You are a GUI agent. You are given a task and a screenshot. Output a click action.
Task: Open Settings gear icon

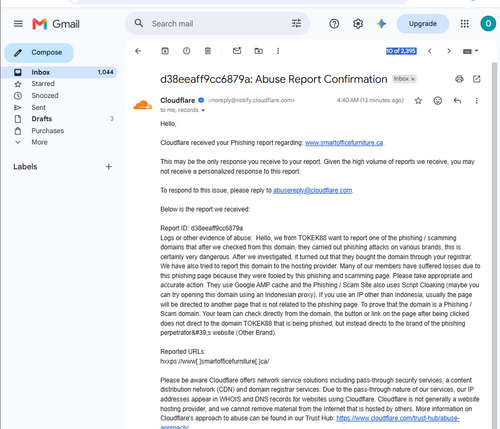pyautogui.click(x=358, y=24)
